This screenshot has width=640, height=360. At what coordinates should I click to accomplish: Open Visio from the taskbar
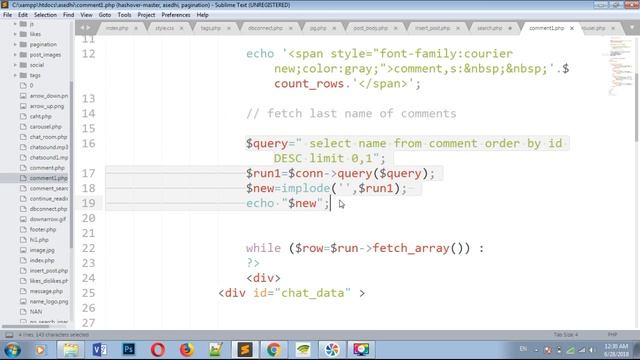click(100, 350)
